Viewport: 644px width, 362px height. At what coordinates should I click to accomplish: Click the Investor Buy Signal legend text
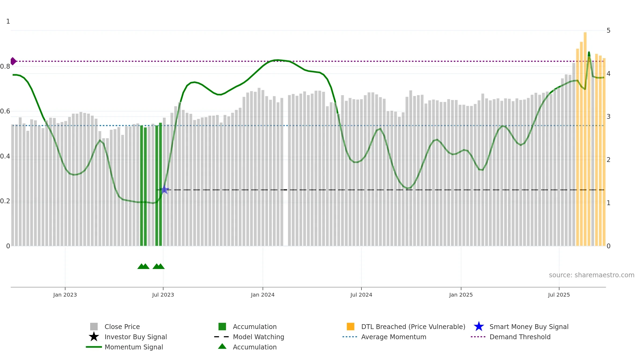tap(136, 337)
